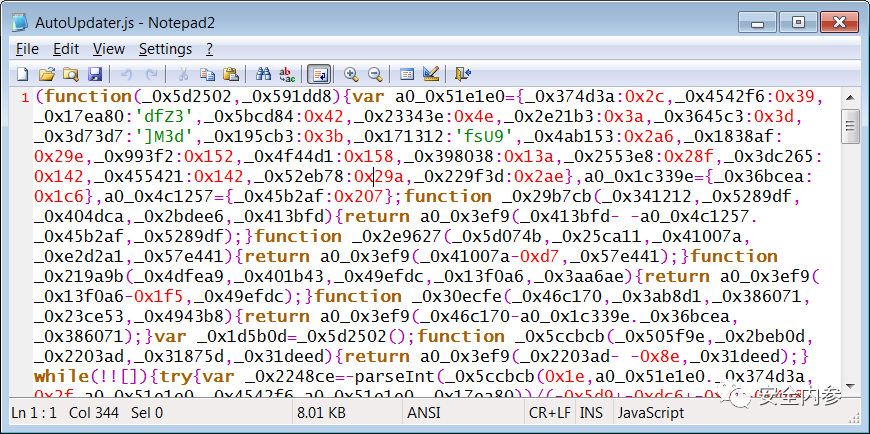This screenshot has width=870, height=434.
Task: Open a file with the folder icon
Action: [x=47, y=73]
